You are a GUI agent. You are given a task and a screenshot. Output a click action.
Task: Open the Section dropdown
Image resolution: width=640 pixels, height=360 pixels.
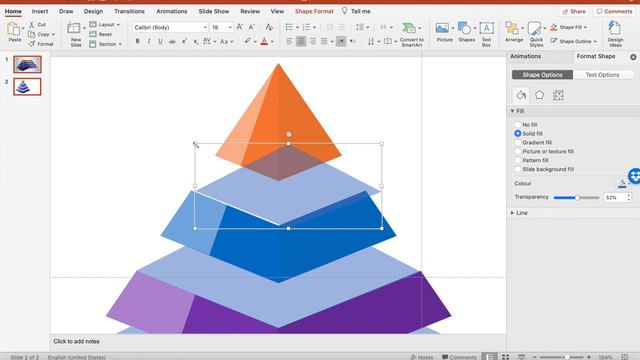coord(106,44)
